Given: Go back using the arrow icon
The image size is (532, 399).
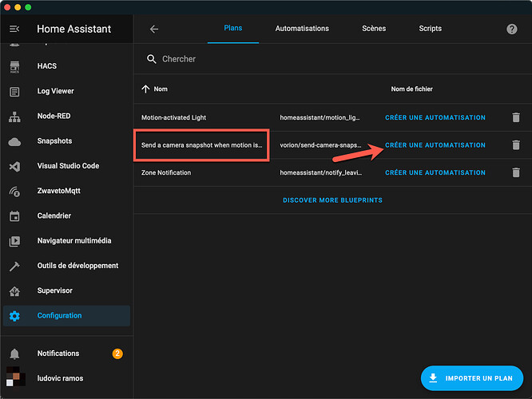Looking at the screenshot, I should coord(154,30).
